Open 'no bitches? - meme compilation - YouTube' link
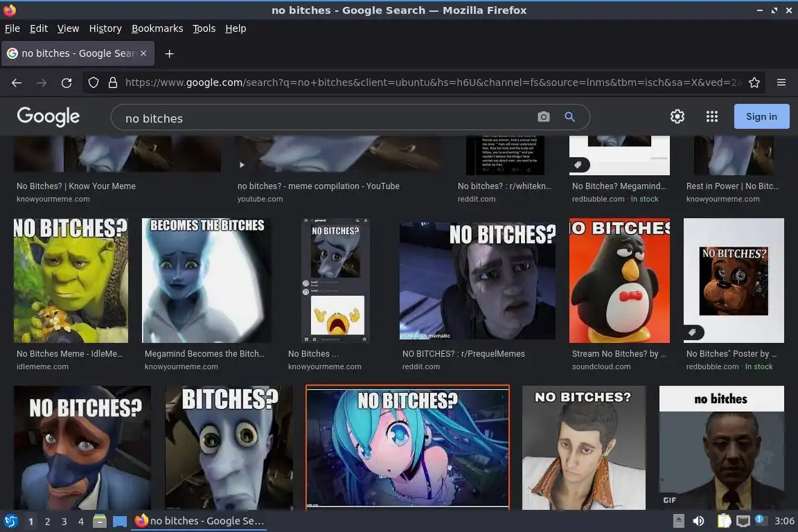Image resolution: width=798 pixels, height=532 pixels. tap(318, 186)
